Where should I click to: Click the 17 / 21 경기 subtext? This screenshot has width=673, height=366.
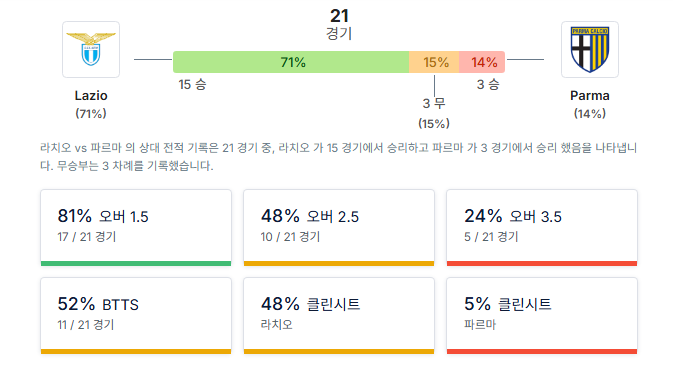click(x=87, y=237)
